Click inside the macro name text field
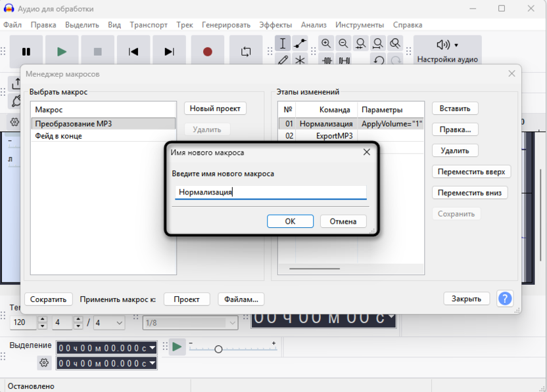 (270, 192)
